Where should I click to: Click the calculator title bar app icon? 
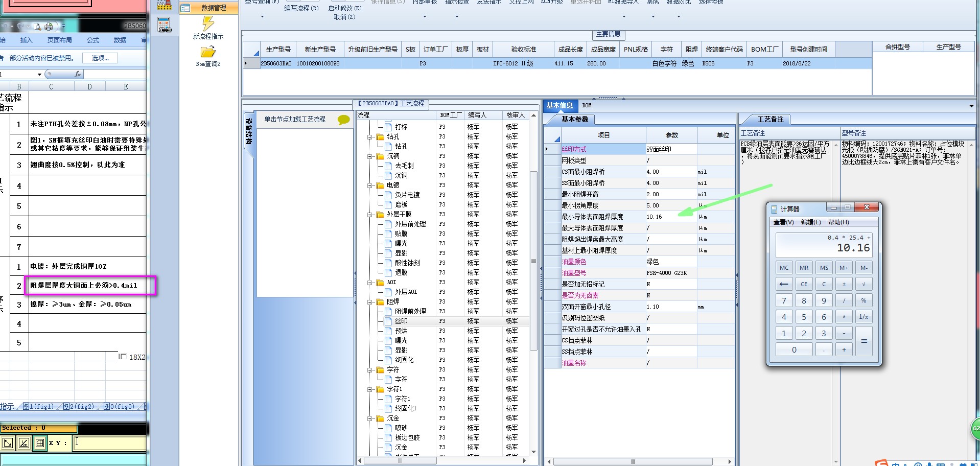click(x=774, y=209)
